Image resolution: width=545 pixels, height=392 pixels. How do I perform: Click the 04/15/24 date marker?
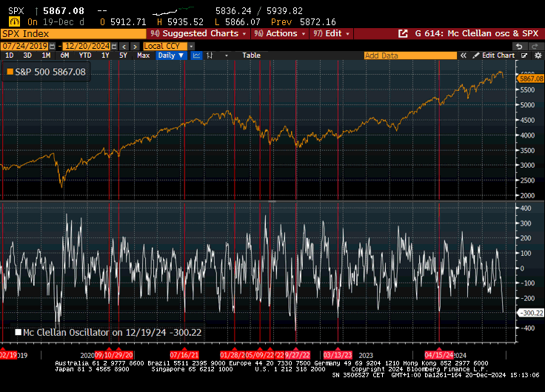(439, 355)
